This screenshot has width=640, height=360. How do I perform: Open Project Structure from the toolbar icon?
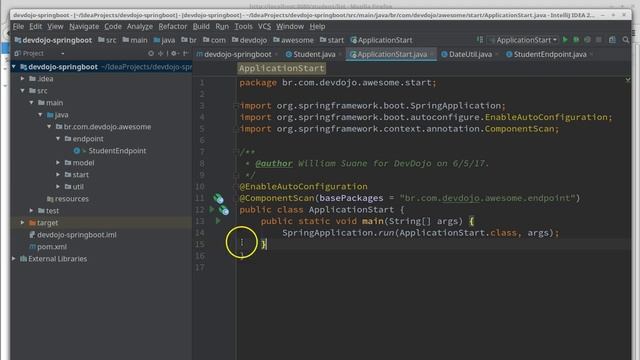coord(612,40)
